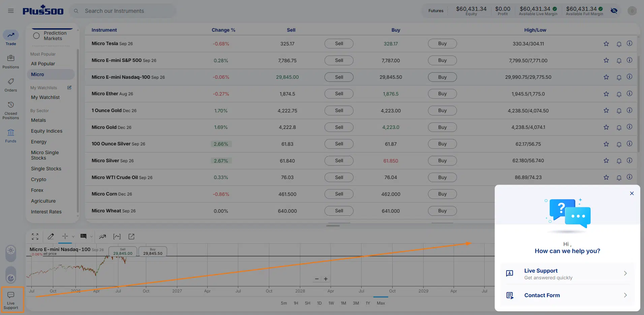Select the chart drawing pencil tool

coord(51,237)
